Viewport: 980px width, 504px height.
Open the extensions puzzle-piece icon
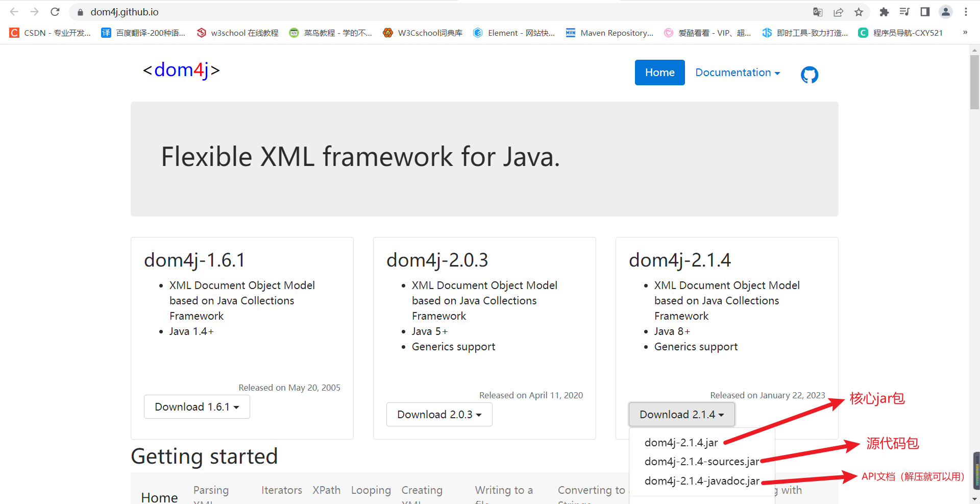(885, 12)
